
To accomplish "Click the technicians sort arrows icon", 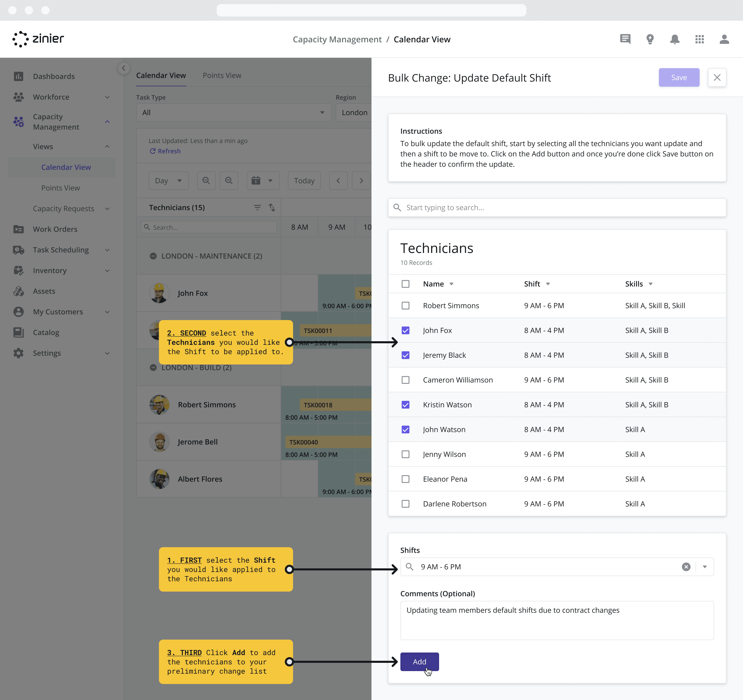I will (272, 207).
